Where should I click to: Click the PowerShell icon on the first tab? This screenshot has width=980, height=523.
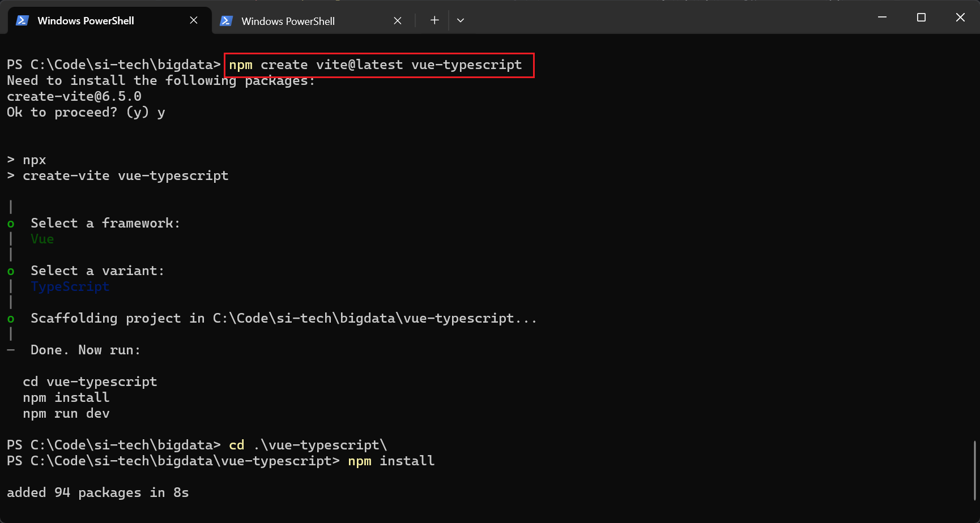[22, 20]
